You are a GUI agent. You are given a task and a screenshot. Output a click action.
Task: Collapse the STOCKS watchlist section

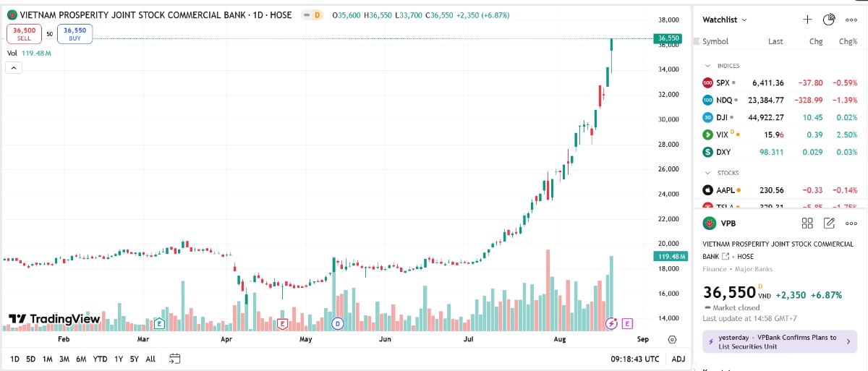[707, 173]
